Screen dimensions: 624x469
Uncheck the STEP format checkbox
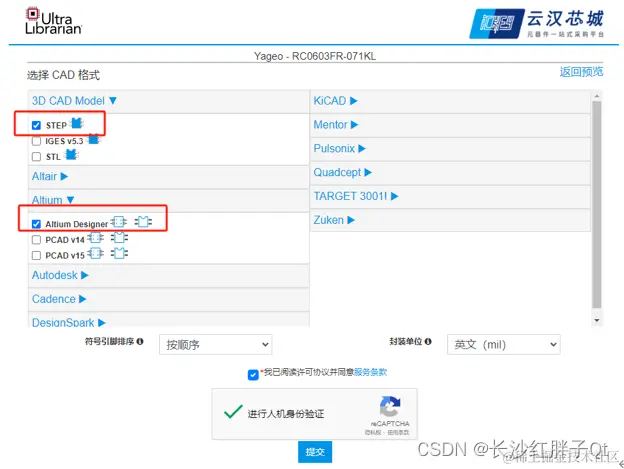tap(36, 125)
